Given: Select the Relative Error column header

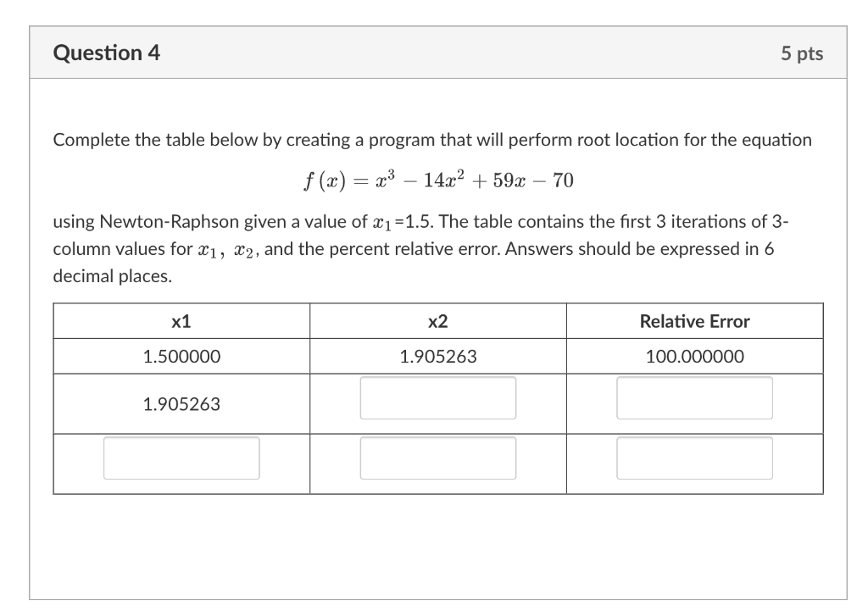Looking at the screenshot, I should point(694,320).
